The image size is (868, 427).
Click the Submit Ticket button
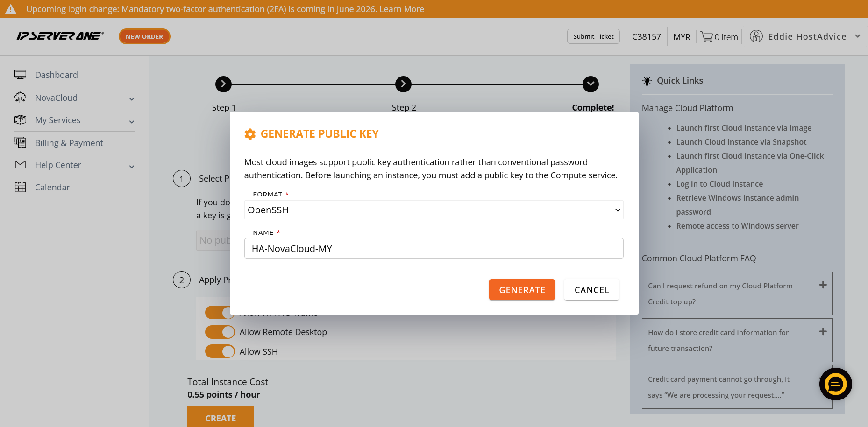593,36
